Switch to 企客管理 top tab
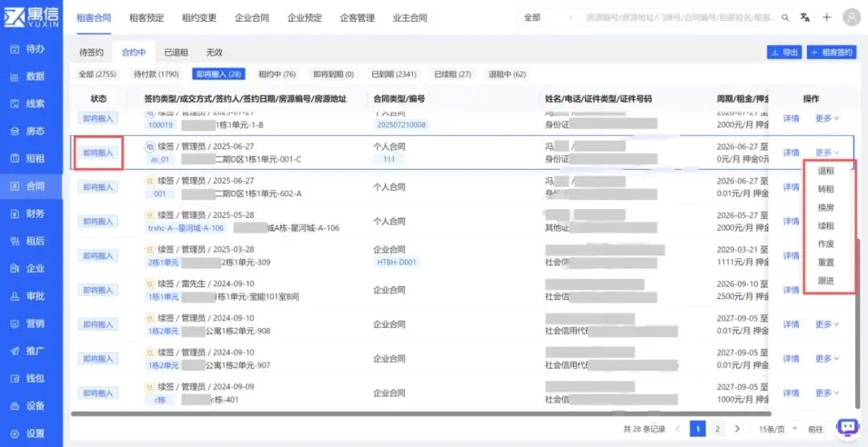Image resolution: width=868 pixels, height=447 pixels. pos(357,18)
